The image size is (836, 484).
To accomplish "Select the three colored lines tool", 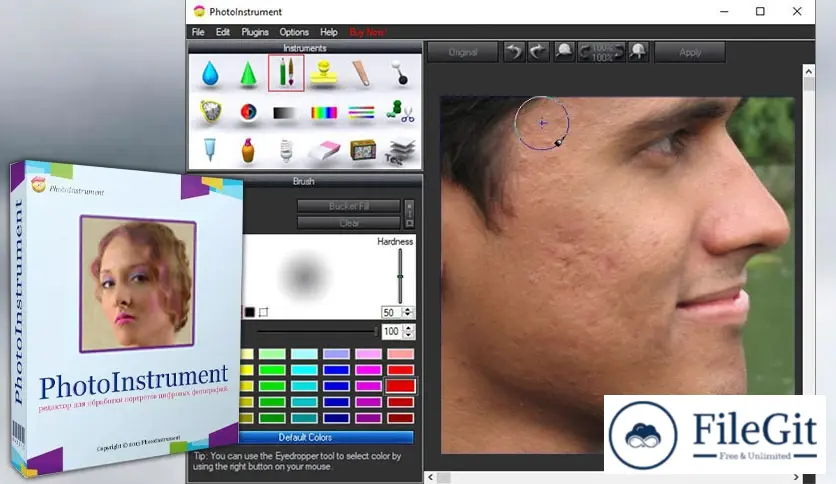I will click(361, 112).
